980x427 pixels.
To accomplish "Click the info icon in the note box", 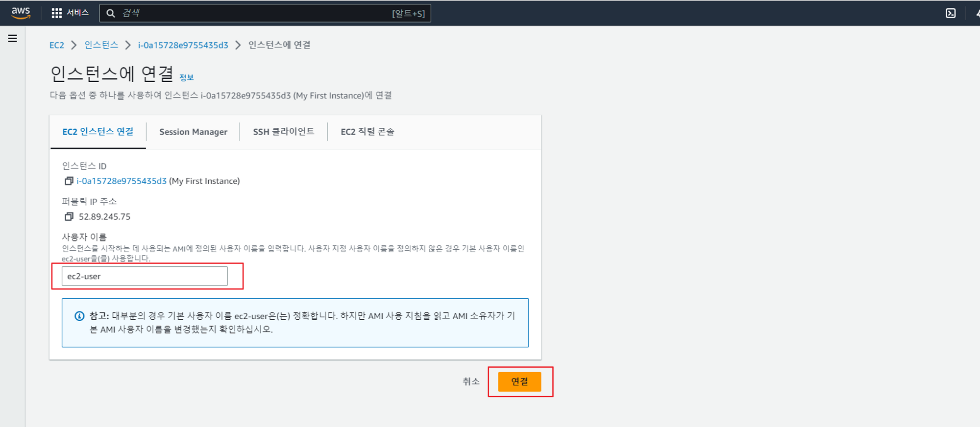I will point(79,316).
